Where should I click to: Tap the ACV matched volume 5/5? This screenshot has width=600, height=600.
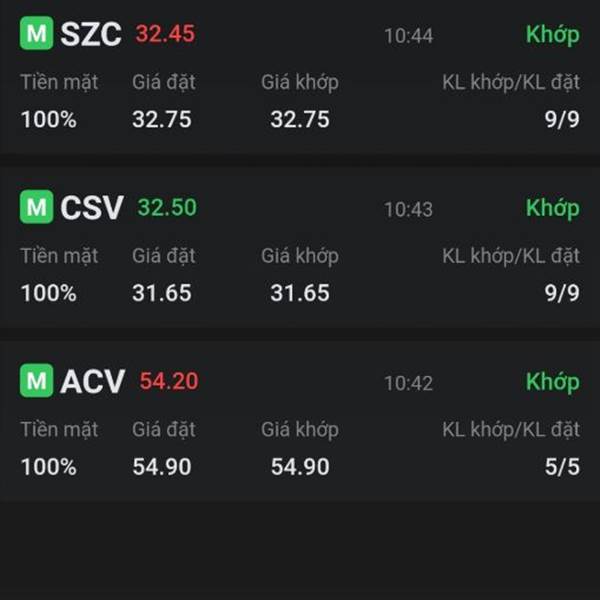pos(562,467)
